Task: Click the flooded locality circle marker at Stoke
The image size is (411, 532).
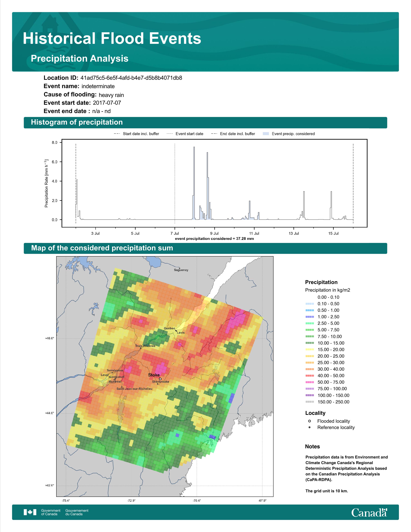Action: [160, 379]
